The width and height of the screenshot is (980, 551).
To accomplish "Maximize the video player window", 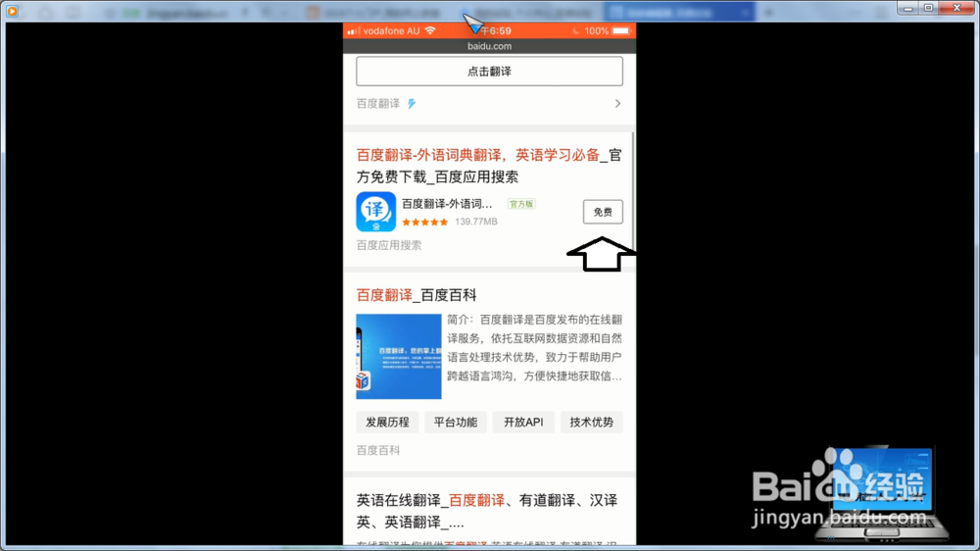I will click(928, 8).
